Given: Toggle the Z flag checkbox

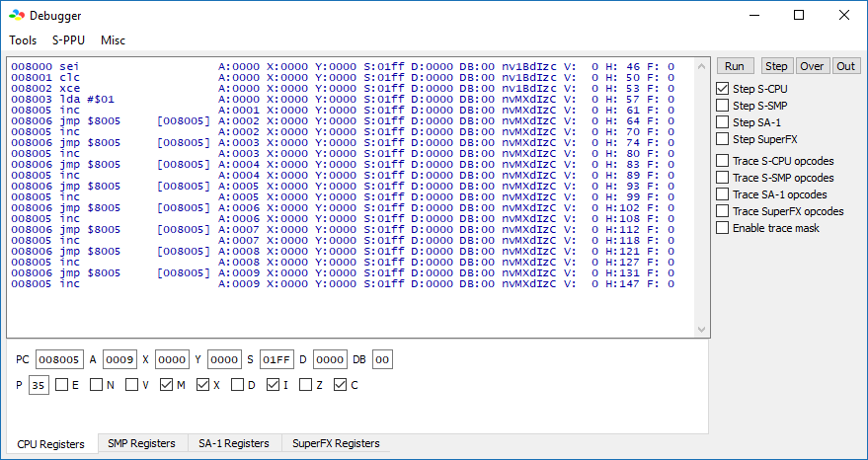Looking at the screenshot, I should point(306,385).
